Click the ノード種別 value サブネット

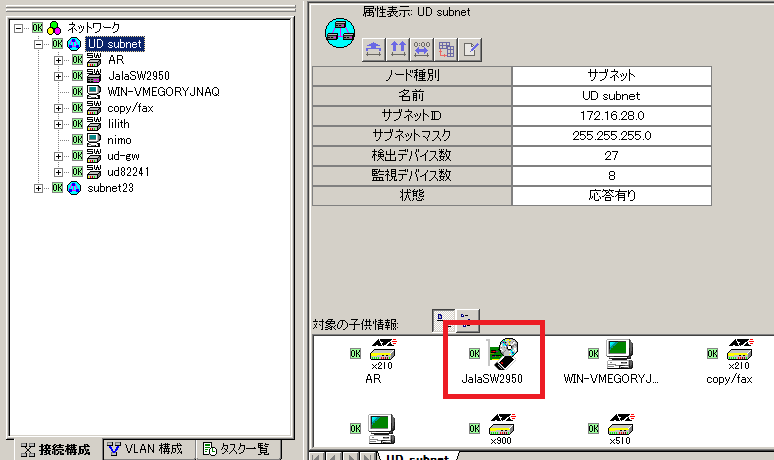(612, 76)
